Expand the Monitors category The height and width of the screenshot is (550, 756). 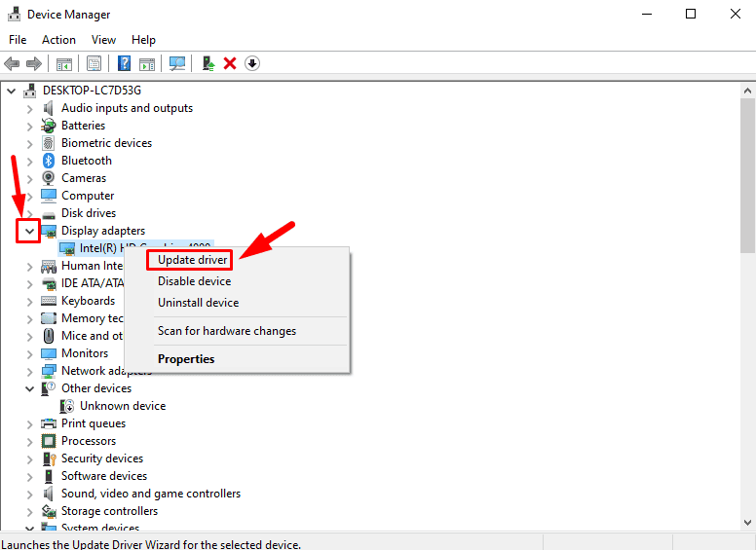pyautogui.click(x=29, y=354)
